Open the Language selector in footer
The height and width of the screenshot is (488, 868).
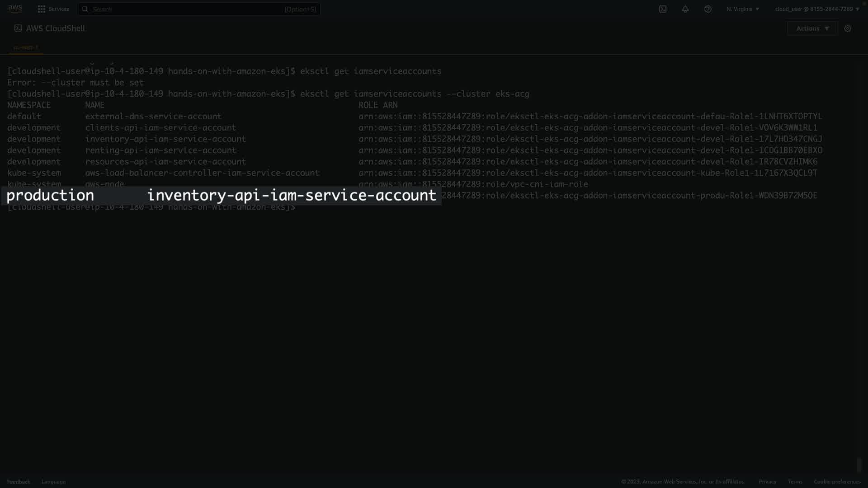(53, 482)
